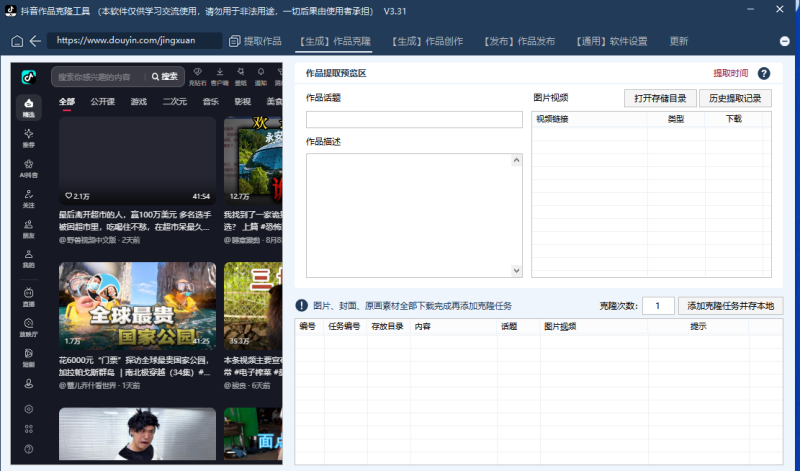Open the 更新 tab
Viewport: 800px width, 471px height.
pyautogui.click(x=679, y=41)
